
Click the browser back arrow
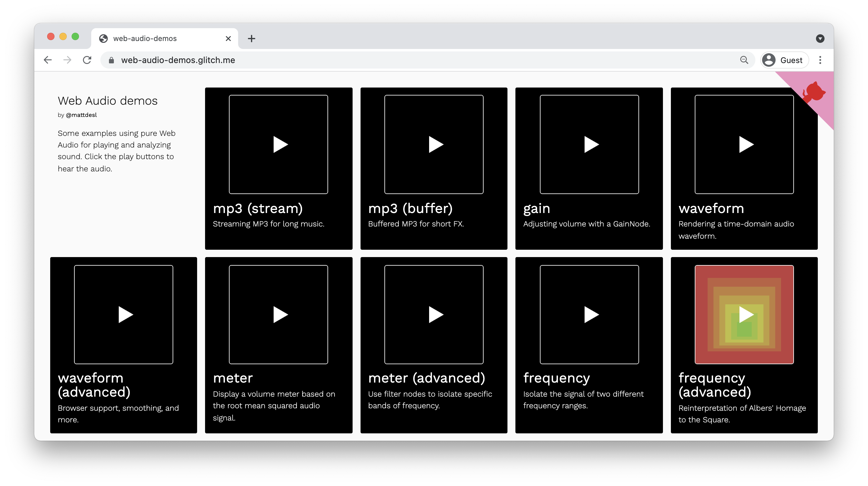coord(48,60)
